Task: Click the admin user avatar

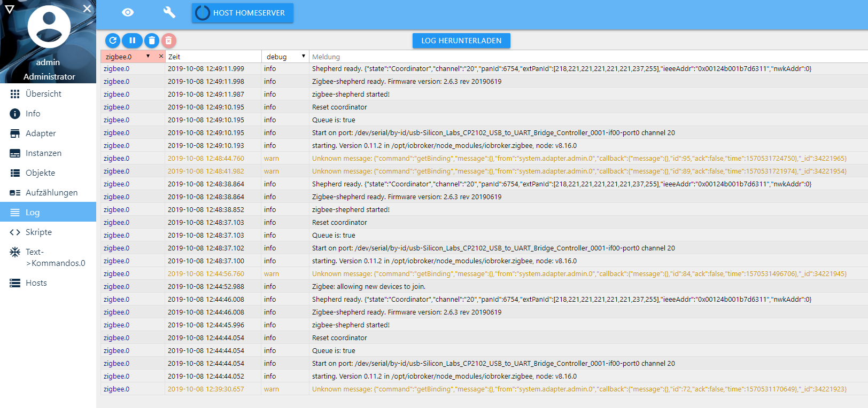Action: 49,27
